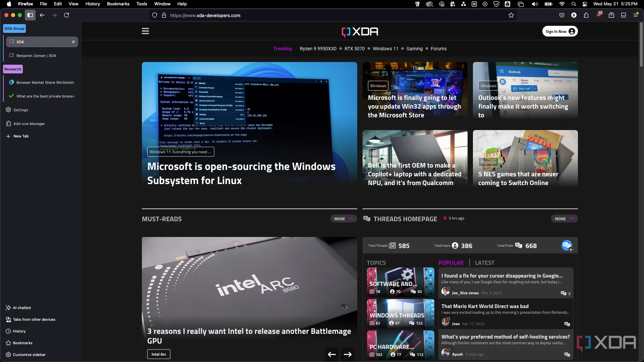Open Windows 11 Everything you need tag
The image size is (644, 362).
(x=180, y=152)
